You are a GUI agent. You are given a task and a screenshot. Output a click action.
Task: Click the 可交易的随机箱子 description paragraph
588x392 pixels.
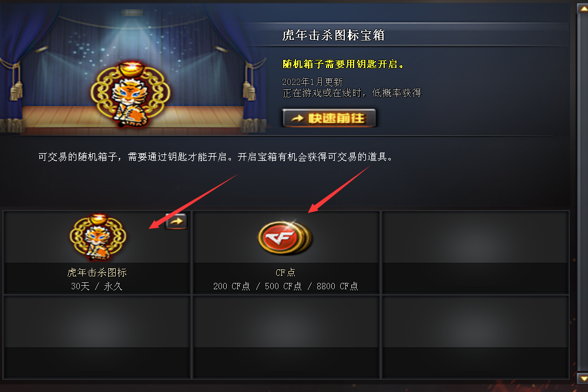click(x=216, y=157)
